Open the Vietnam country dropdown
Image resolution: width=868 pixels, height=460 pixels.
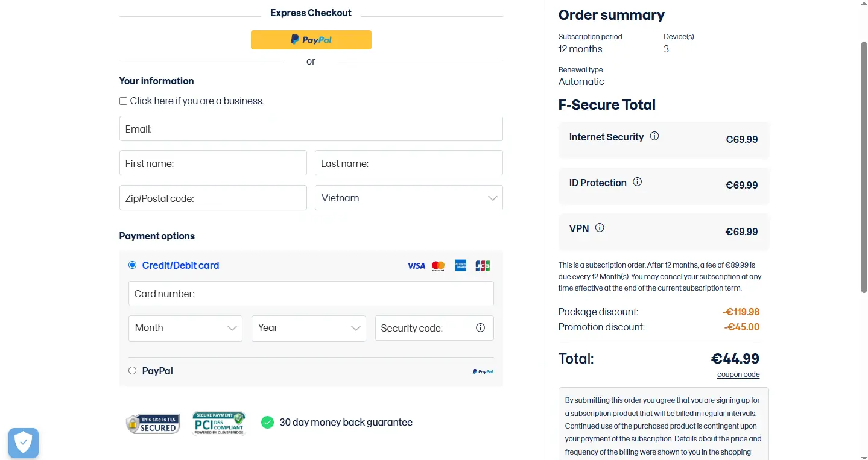(409, 198)
